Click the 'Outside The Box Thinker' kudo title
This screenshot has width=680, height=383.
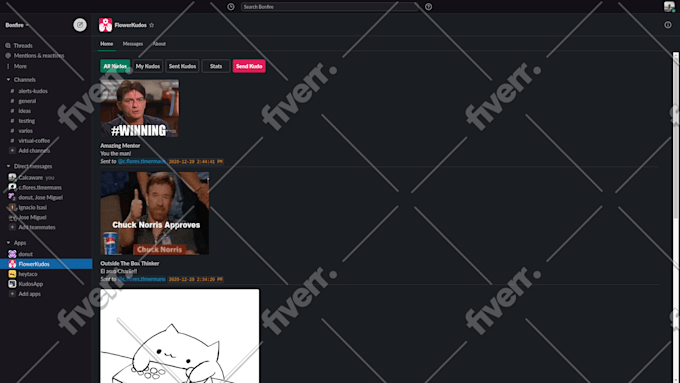click(x=130, y=263)
